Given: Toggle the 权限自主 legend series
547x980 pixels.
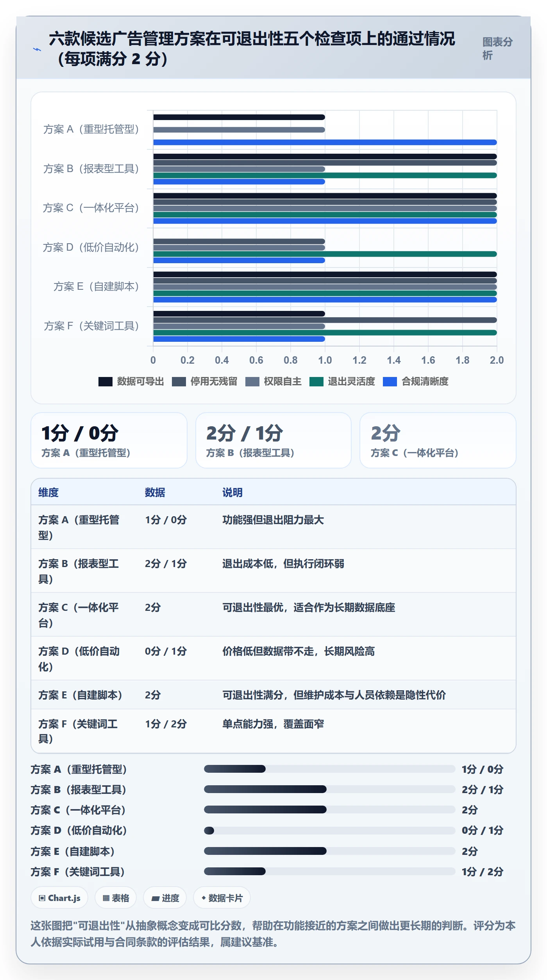Looking at the screenshot, I should click(273, 382).
